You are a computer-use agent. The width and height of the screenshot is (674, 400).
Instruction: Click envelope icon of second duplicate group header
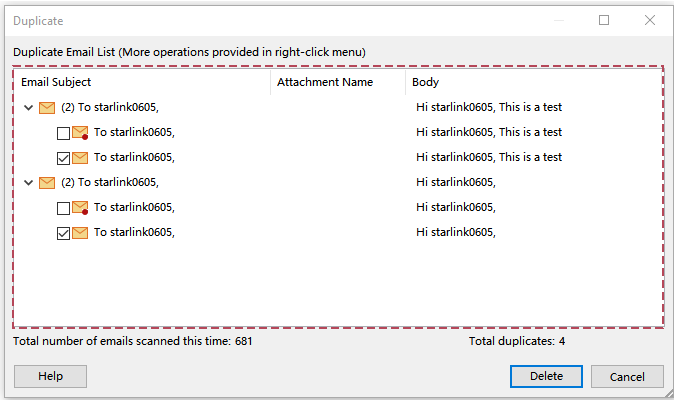[47, 182]
